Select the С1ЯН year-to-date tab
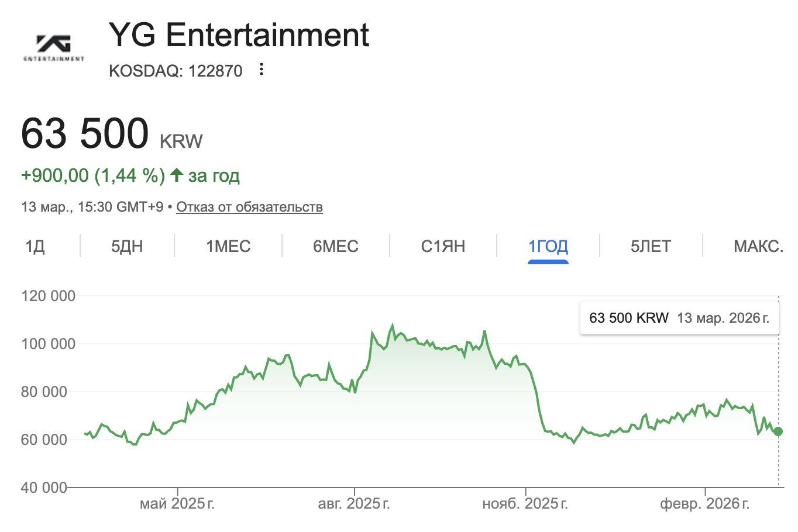 click(443, 246)
